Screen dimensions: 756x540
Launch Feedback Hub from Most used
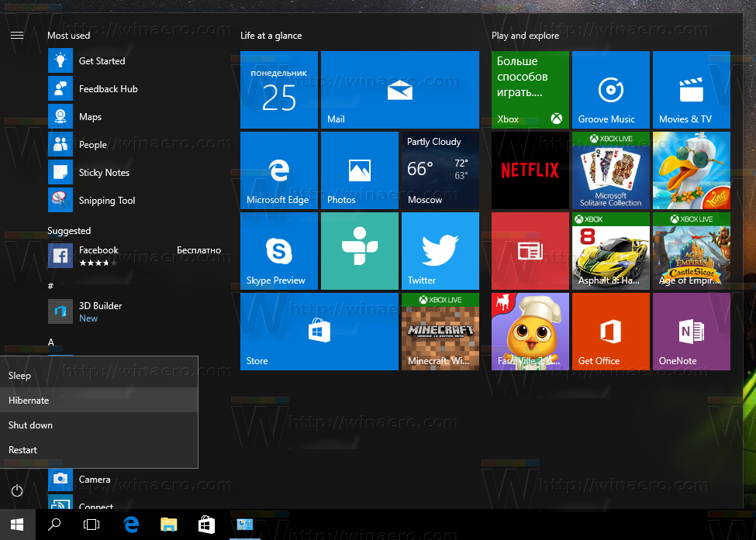pos(135,89)
